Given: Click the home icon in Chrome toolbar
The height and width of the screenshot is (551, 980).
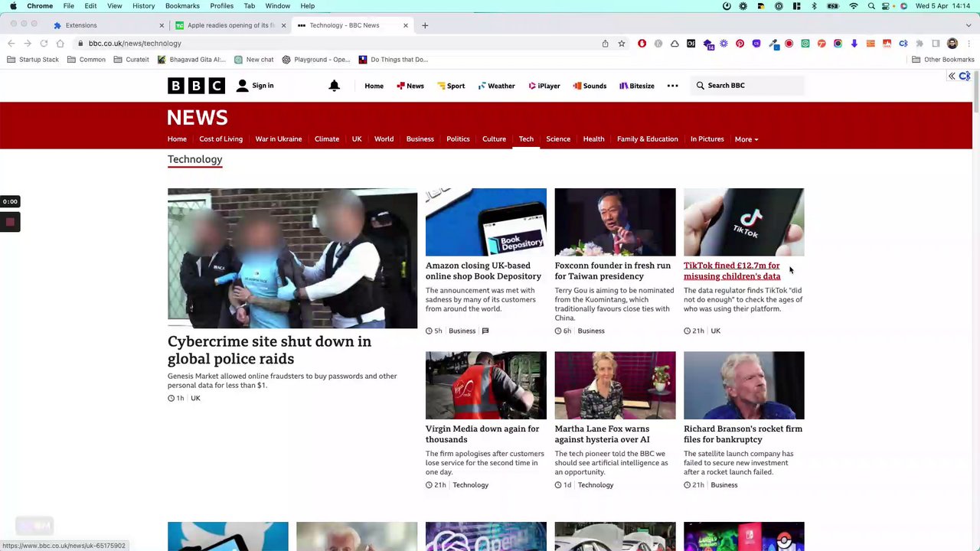Looking at the screenshot, I should [x=60, y=44].
